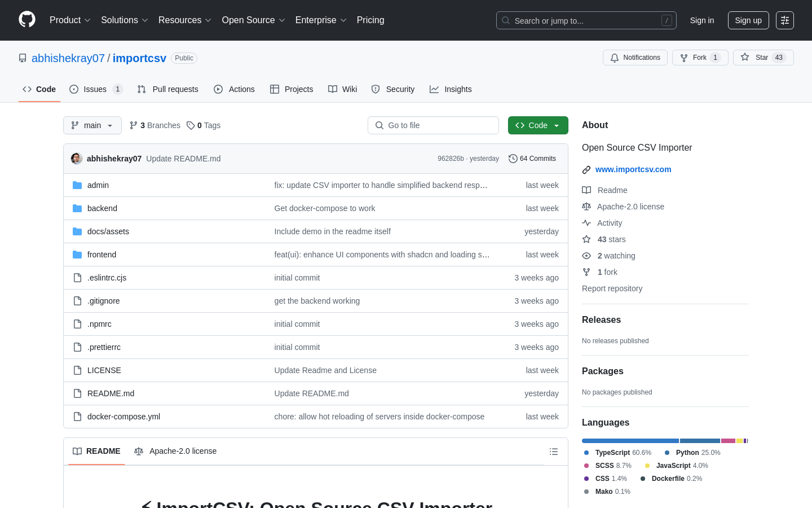Open the Security tab
The image size is (812, 508).
[393, 89]
